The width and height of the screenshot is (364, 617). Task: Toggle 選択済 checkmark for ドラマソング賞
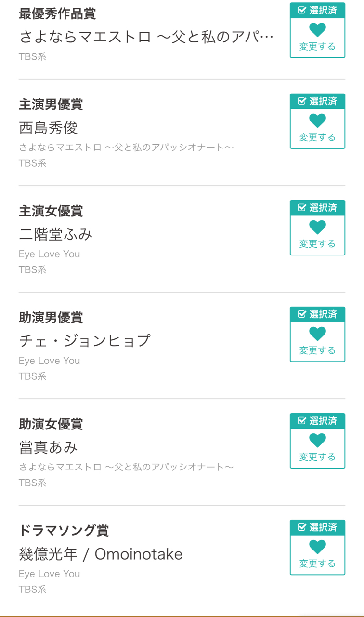[302, 527]
